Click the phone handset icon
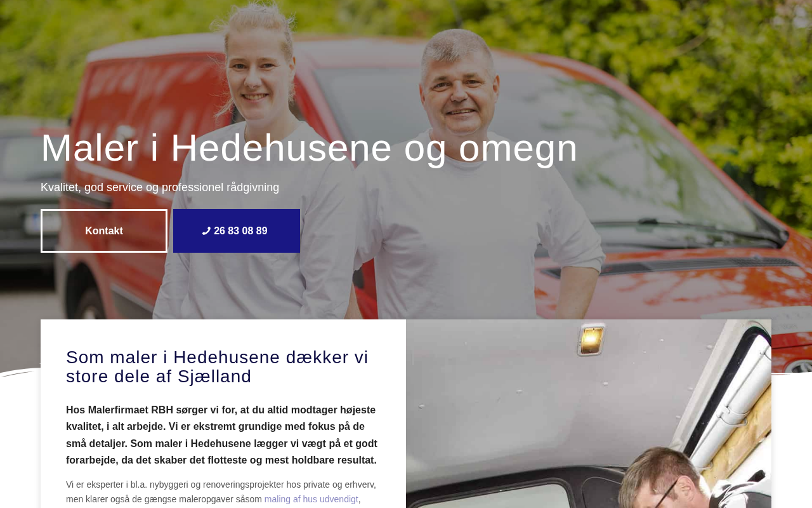812x508 pixels. tap(206, 231)
